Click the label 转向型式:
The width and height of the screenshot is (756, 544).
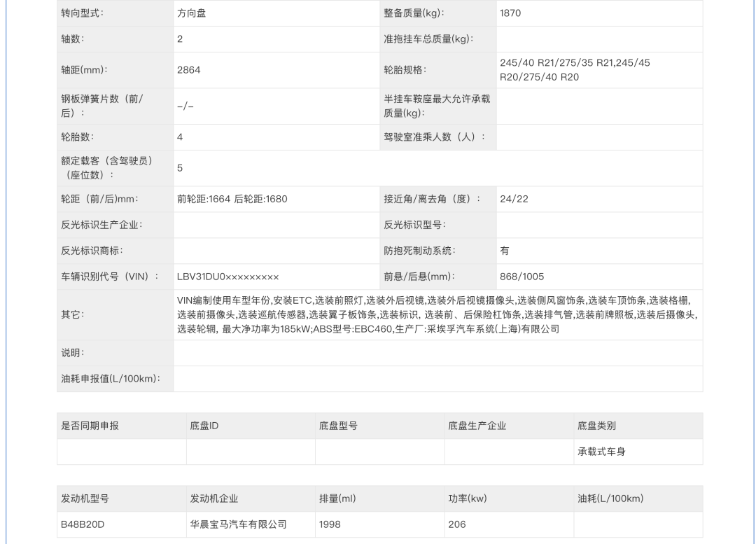click(x=83, y=13)
